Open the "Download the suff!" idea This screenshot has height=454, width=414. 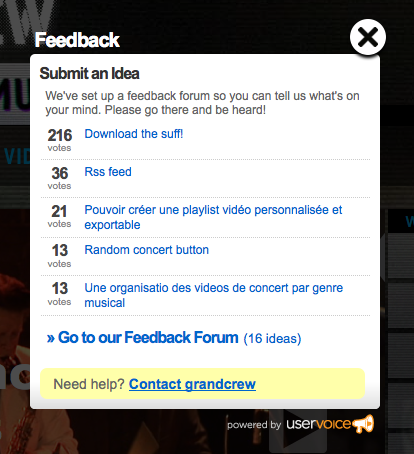[x=134, y=134]
